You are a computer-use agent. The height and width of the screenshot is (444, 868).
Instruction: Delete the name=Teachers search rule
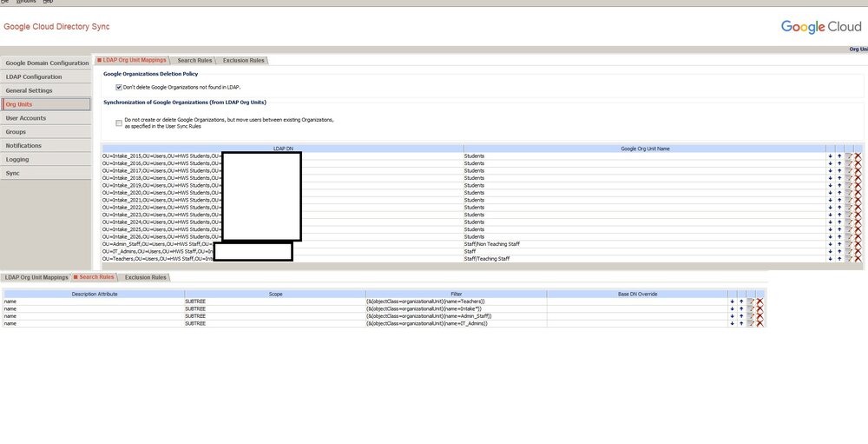(759, 302)
